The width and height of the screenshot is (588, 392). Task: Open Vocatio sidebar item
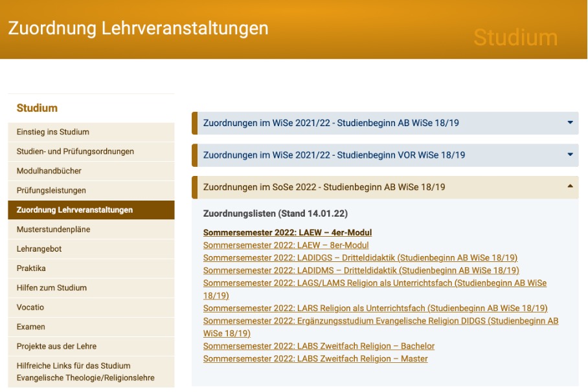pyautogui.click(x=91, y=307)
